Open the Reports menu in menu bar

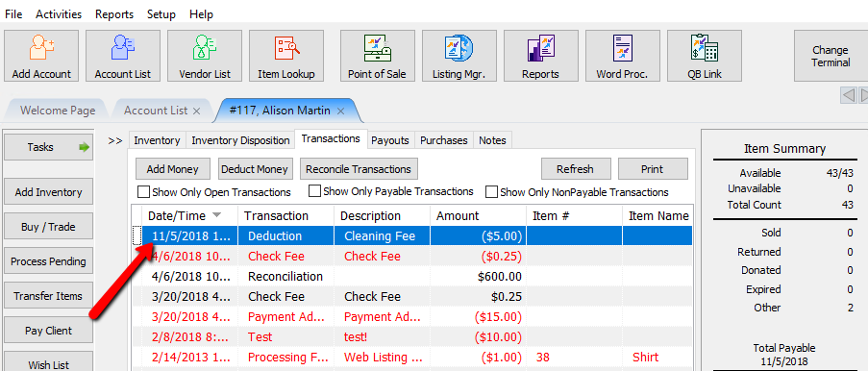(x=114, y=14)
